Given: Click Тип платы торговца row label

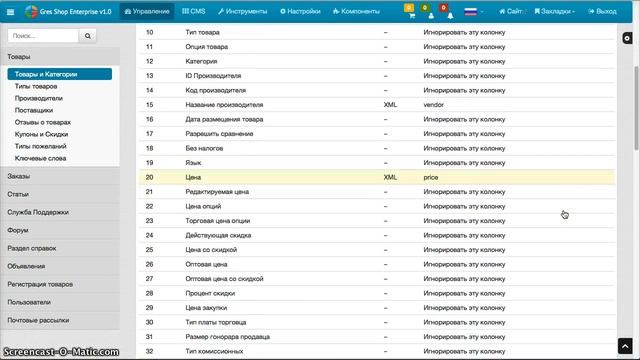Looking at the screenshot, I should [216, 322].
